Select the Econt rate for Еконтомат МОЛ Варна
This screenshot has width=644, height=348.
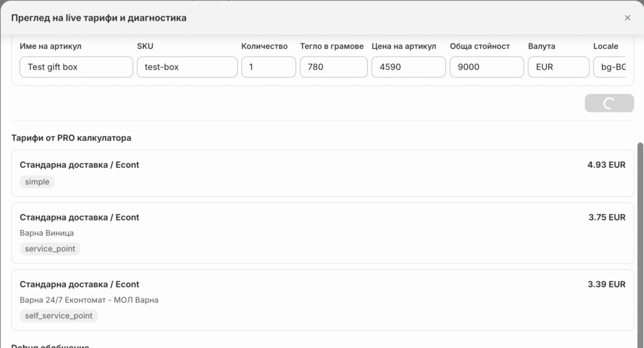point(323,300)
